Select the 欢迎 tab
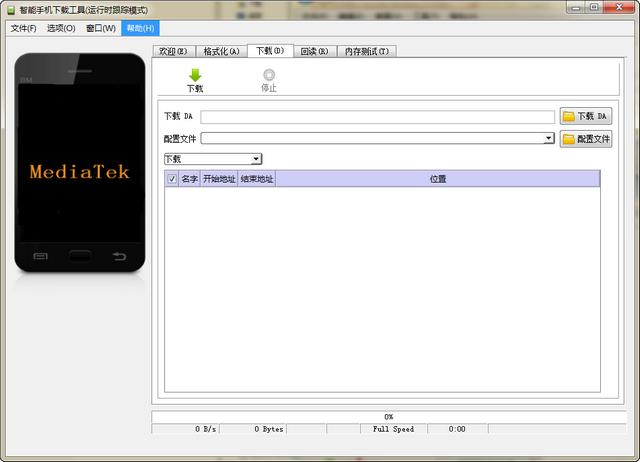640x462 pixels. click(173, 51)
